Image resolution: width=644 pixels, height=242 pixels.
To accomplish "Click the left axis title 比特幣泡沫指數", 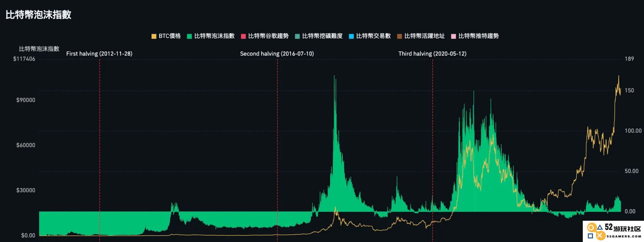I will coord(39,49).
